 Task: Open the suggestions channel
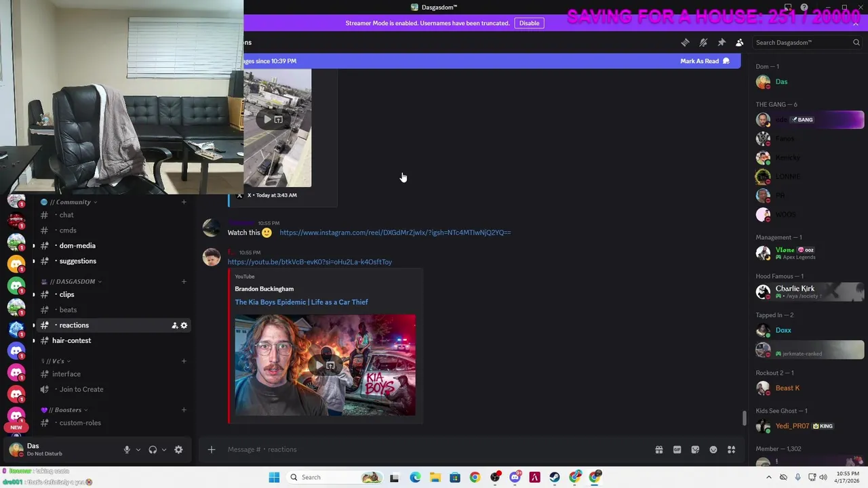pos(112,261)
